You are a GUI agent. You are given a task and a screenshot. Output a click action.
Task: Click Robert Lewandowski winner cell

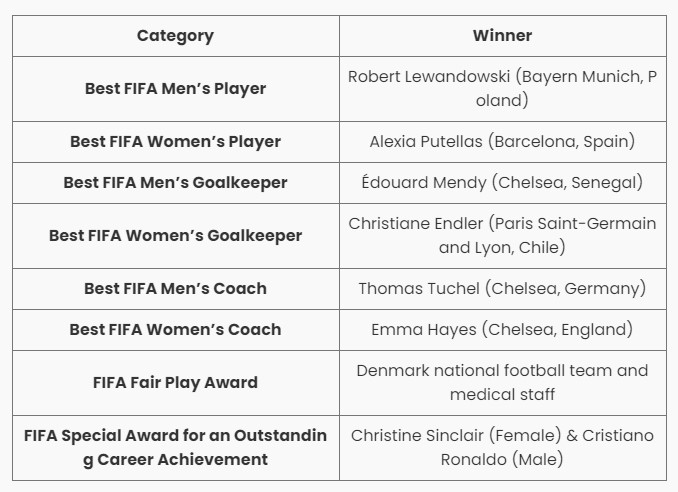[x=502, y=89]
